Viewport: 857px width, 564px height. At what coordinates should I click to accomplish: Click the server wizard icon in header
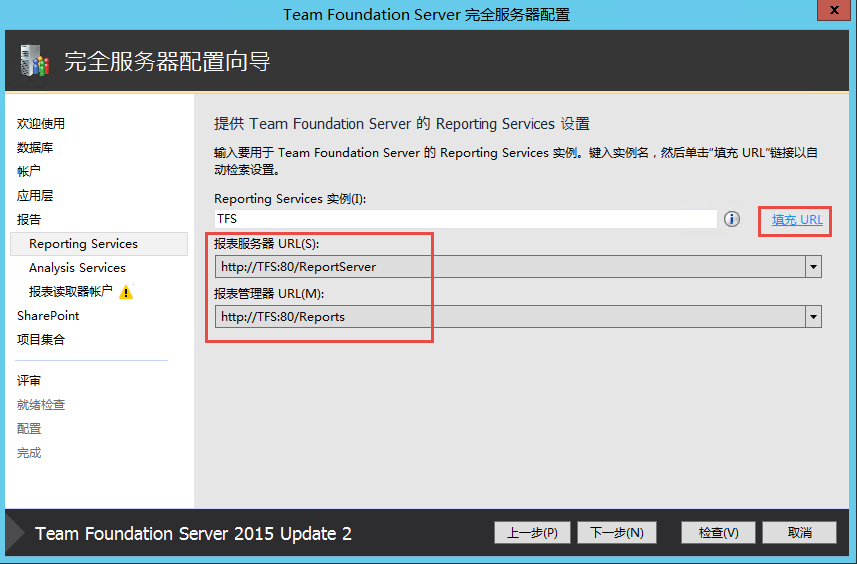tap(34, 60)
